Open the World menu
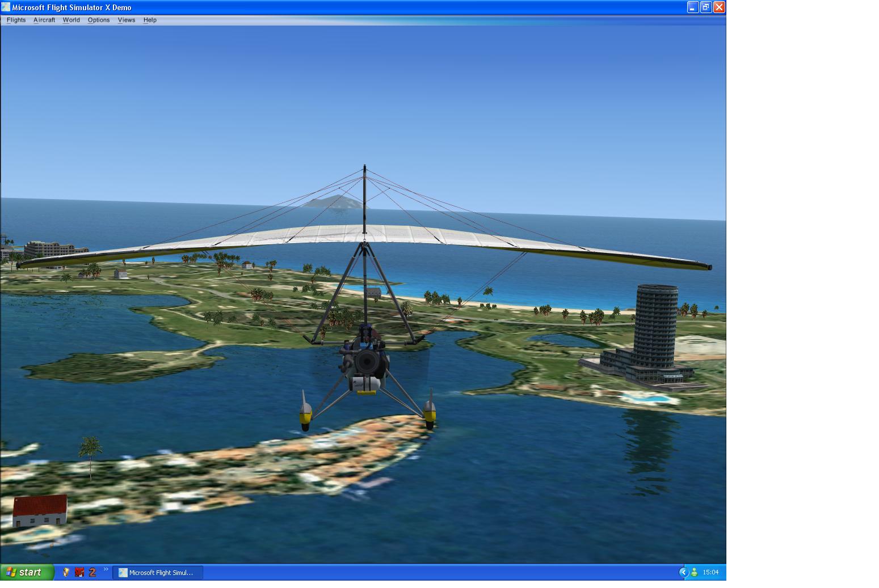Image resolution: width=879 pixels, height=588 pixels. (71, 20)
